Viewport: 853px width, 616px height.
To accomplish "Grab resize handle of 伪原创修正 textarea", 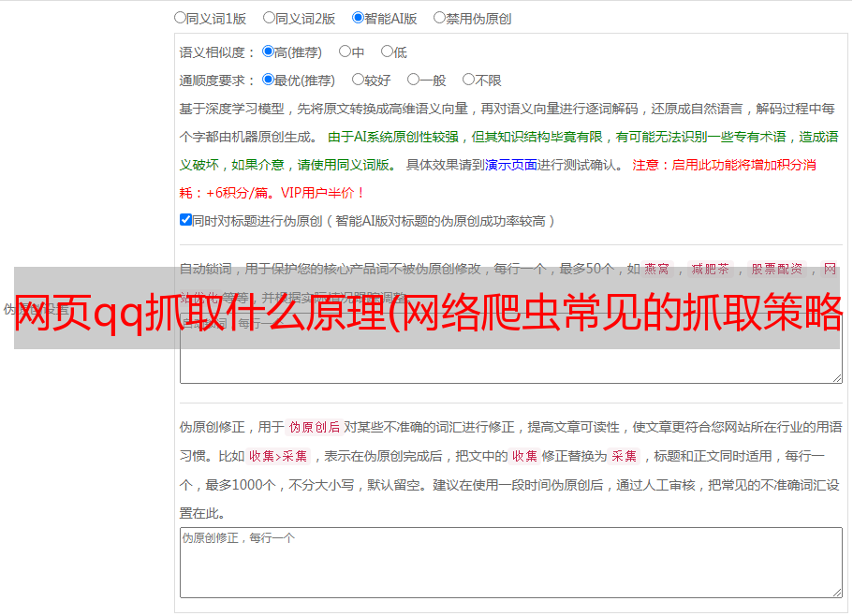I will click(x=837, y=594).
